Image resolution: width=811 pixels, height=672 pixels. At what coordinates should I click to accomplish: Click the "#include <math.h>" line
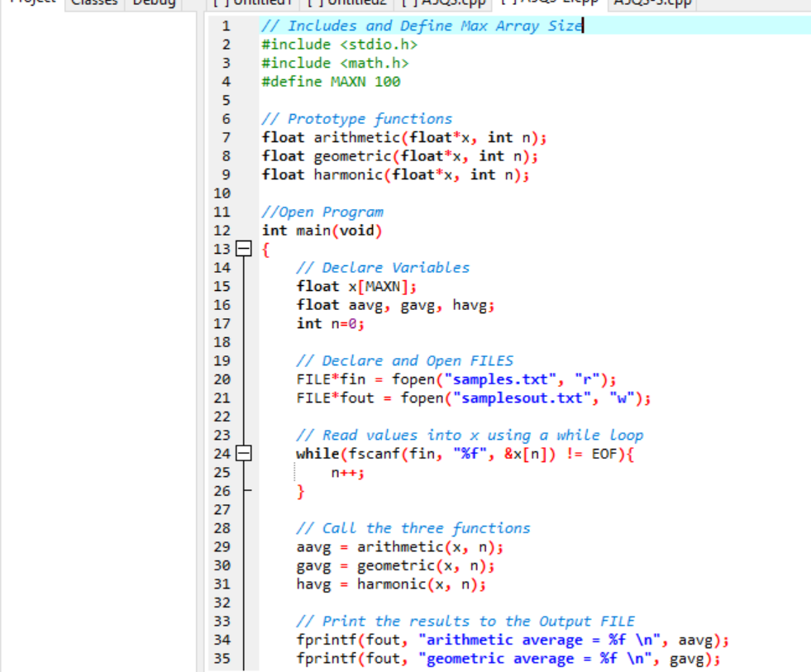coord(335,63)
